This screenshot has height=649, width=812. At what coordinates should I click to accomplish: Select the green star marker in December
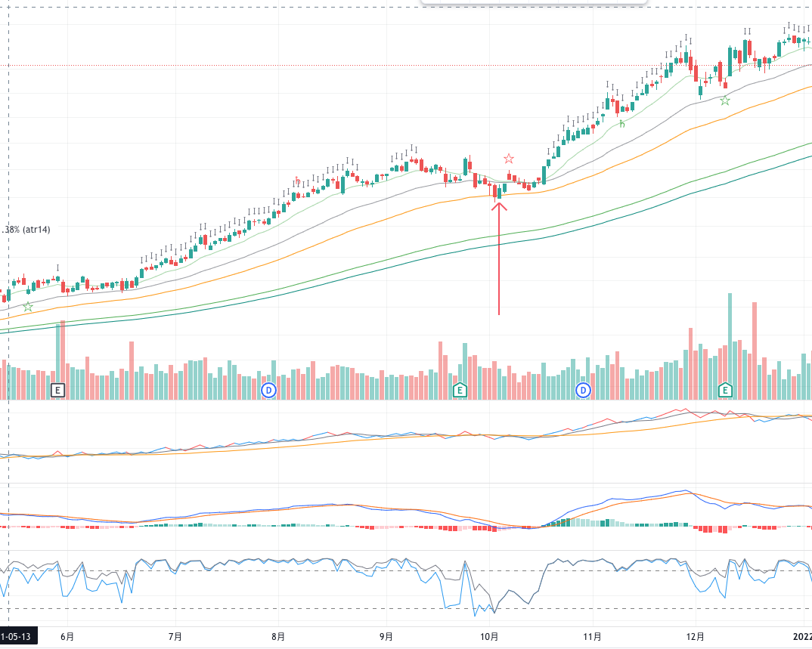click(725, 101)
